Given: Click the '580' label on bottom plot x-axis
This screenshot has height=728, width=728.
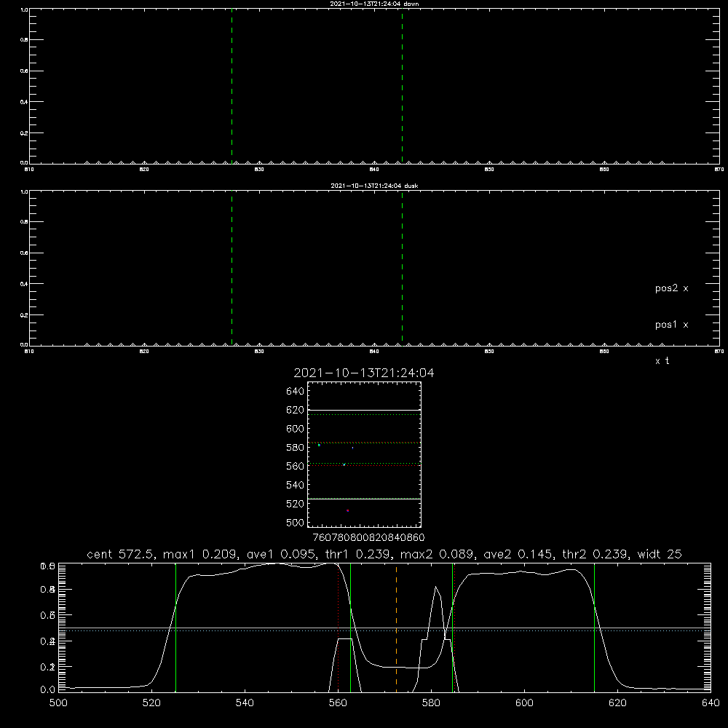Looking at the screenshot, I should click(x=431, y=703).
